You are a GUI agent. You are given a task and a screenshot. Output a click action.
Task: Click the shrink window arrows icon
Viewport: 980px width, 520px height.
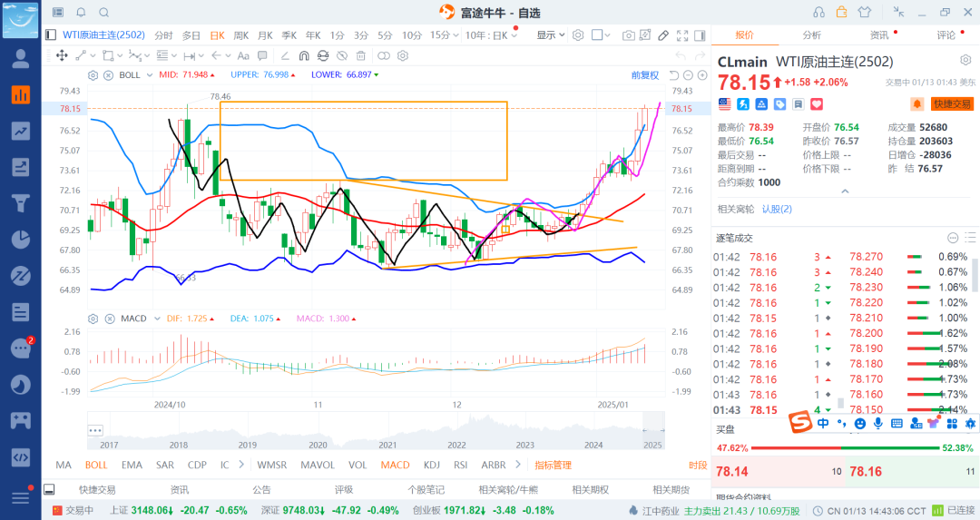point(898,12)
